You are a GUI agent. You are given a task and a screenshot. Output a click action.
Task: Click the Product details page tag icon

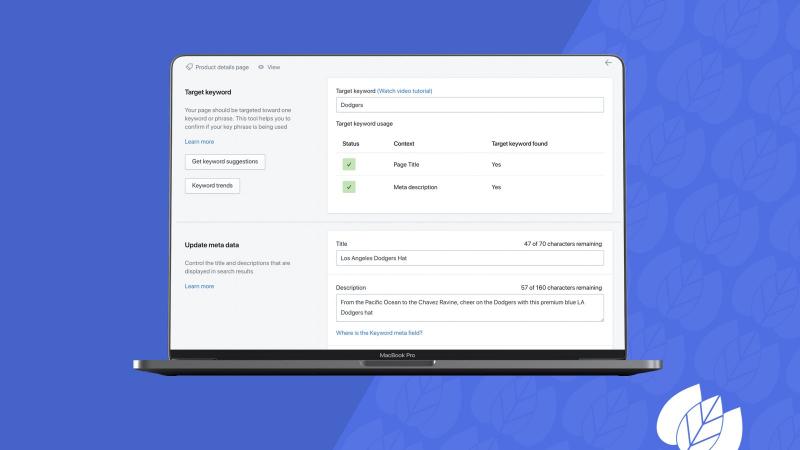click(189, 67)
